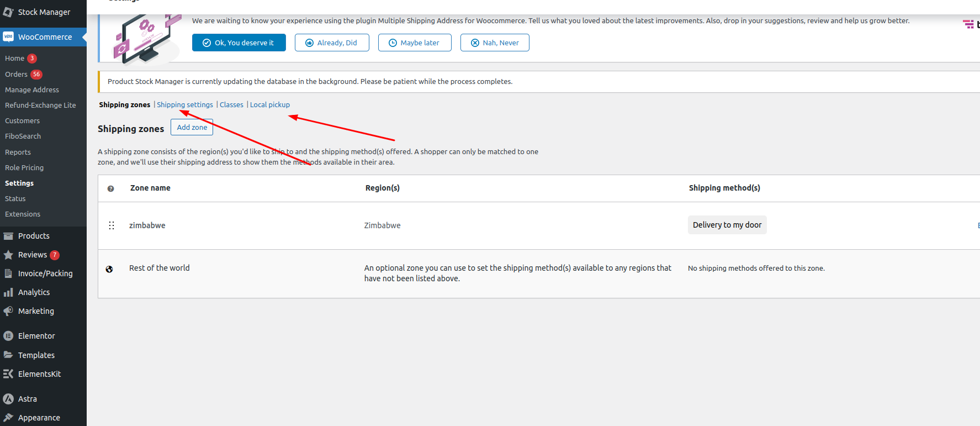Click the Marketing megaphone icon
Viewport: 980px width, 426px height.
(x=8, y=311)
